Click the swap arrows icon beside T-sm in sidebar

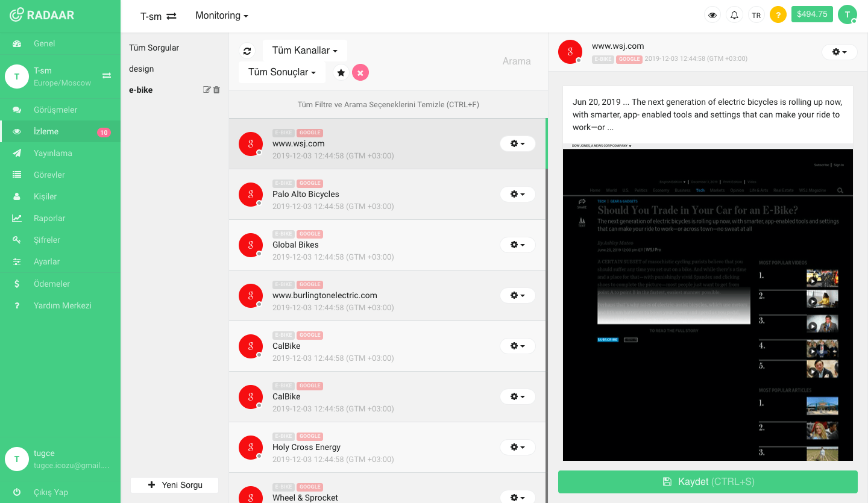pyautogui.click(x=107, y=76)
